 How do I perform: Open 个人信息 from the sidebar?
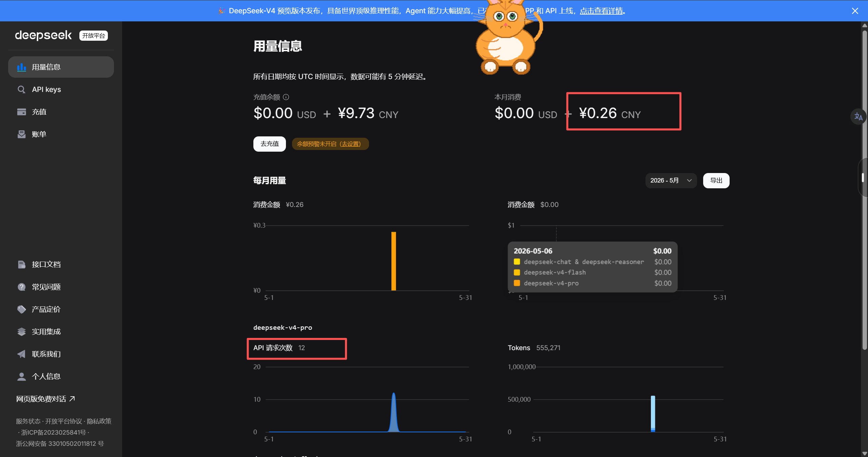coord(61,377)
